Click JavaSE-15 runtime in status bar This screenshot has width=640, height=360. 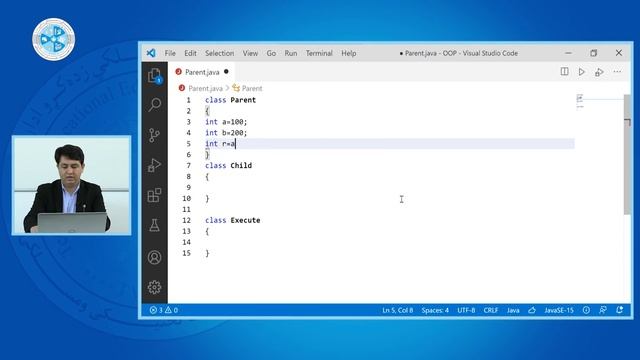click(x=559, y=310)
